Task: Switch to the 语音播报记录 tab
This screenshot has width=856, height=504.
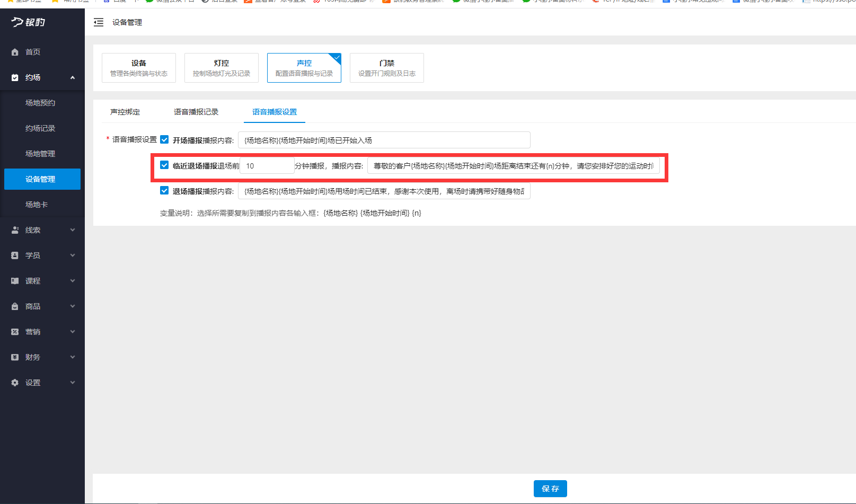Action: click(197, 112)
